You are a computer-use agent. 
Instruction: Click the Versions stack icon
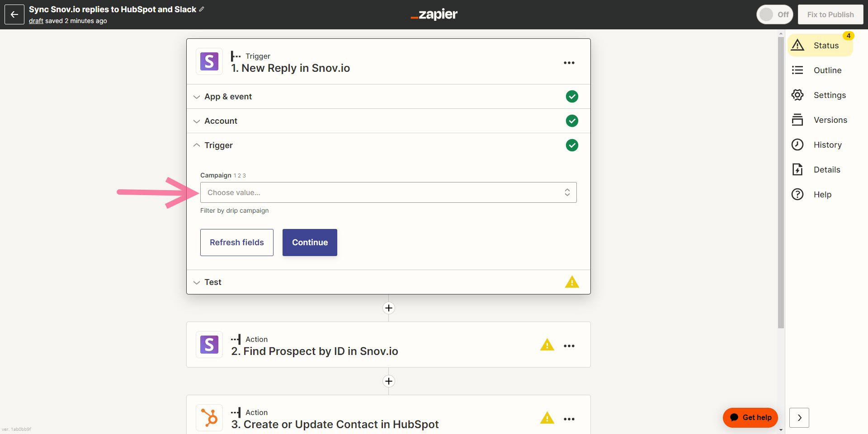click(797, 120)
